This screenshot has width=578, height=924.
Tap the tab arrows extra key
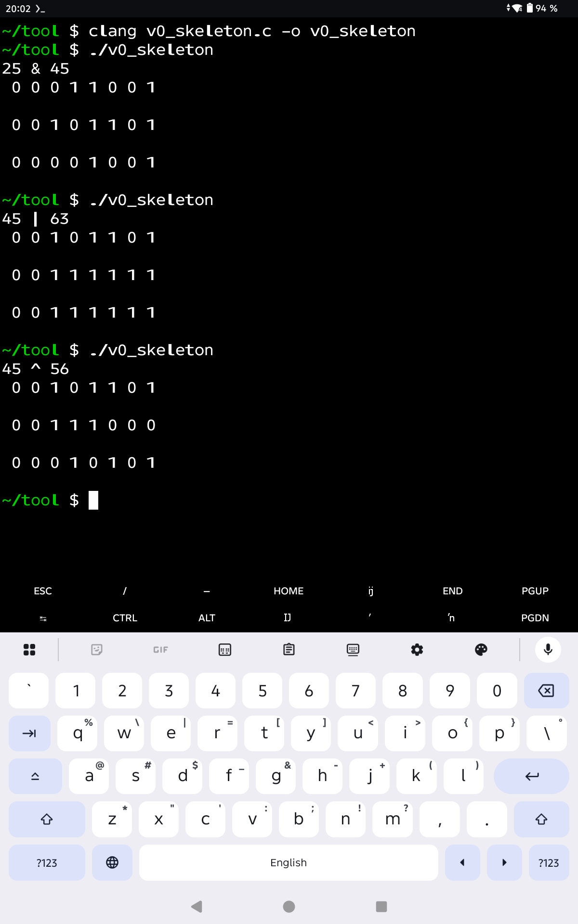coord(42,618)
